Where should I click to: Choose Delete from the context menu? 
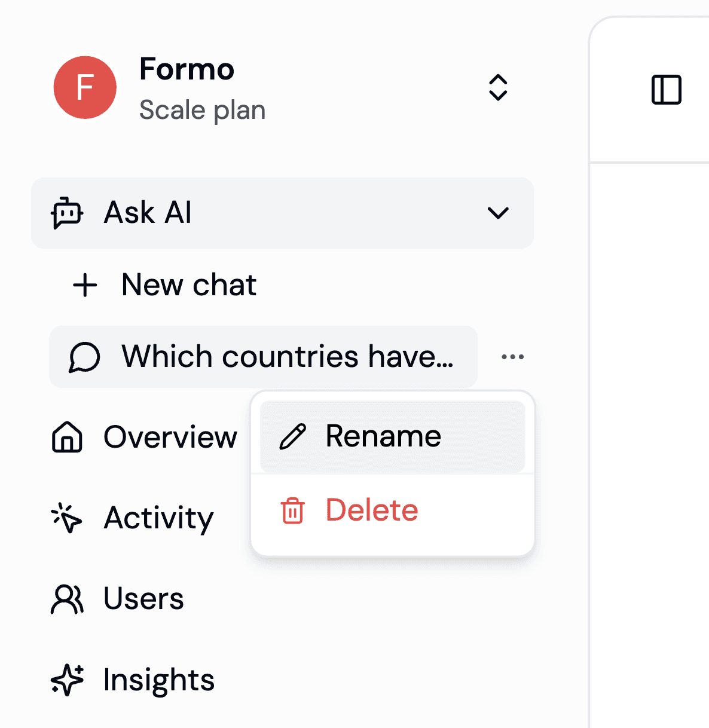click(372, 510)
